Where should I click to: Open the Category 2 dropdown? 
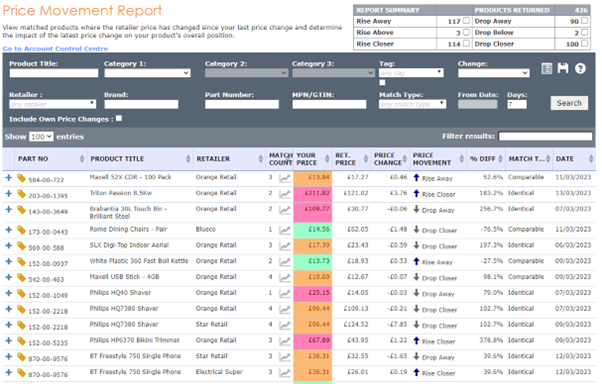(x=246, y=73)
